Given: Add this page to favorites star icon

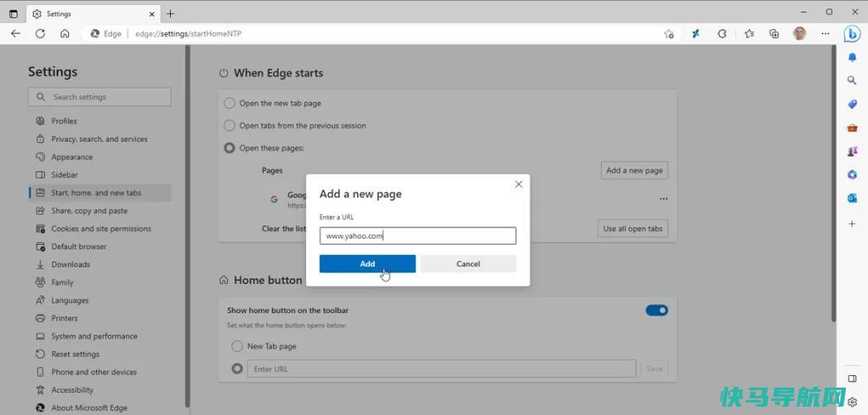Looking at the screenshot, I should pos(669,34).
